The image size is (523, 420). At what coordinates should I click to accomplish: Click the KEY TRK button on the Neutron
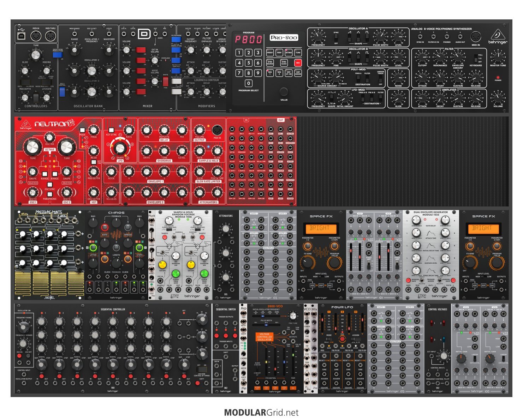[94, 162]
